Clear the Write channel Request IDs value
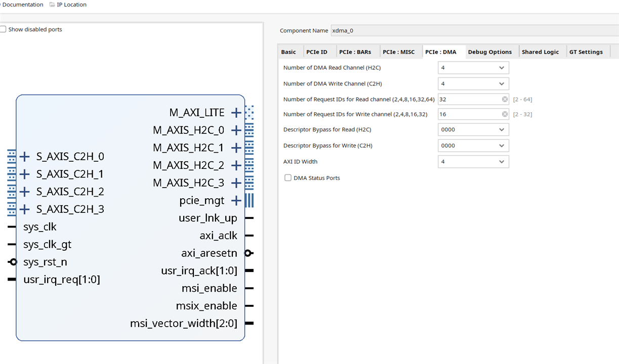The image size is (619, 364). (x=505, y=114)
